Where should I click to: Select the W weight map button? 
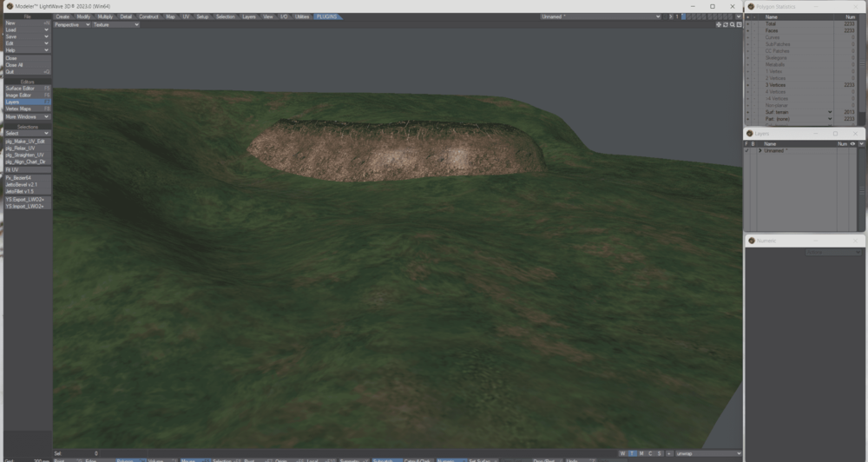(x=622, y=453)
